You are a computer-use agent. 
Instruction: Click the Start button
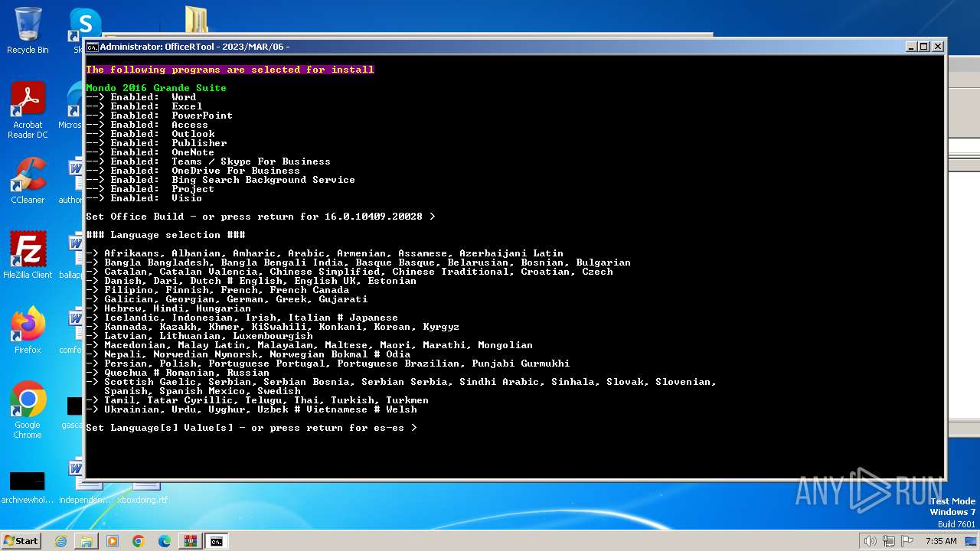tap(21, 541)
